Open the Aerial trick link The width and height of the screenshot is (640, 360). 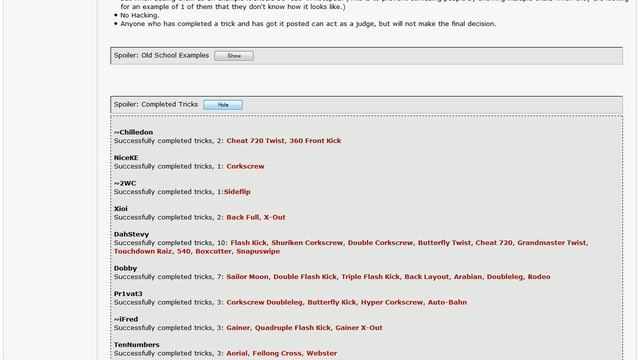point(237,353)
